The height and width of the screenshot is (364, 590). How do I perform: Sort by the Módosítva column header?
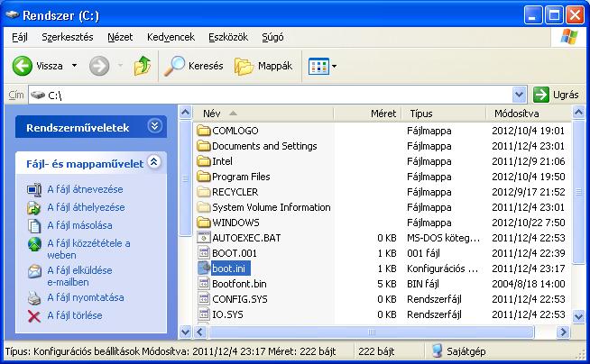click(529, 114)
